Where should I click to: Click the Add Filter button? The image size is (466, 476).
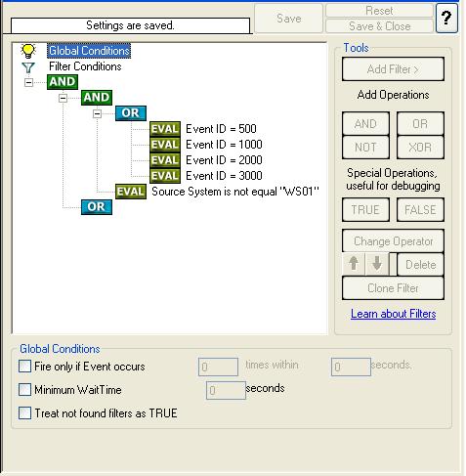tap(393, 69)
